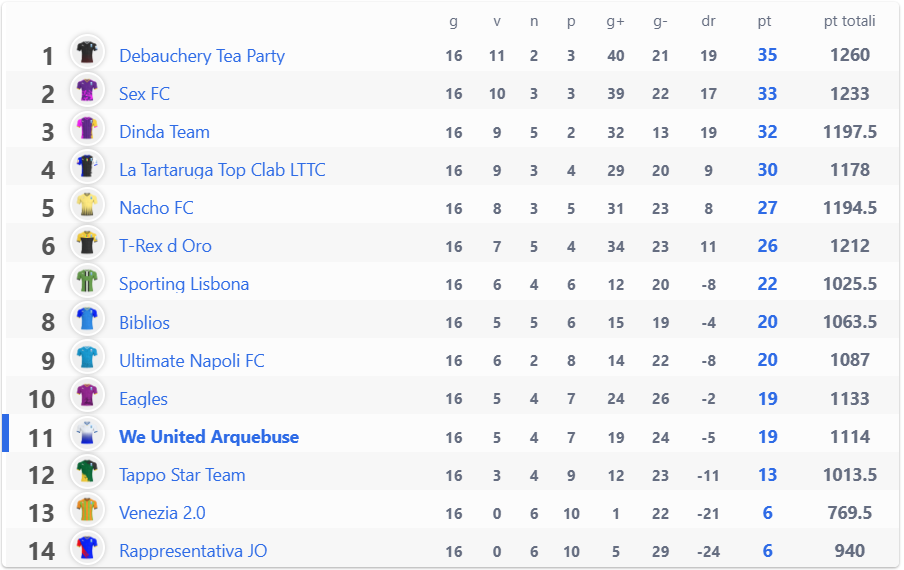This screenshot has width=904, height=570.
Task: Click We United Arquebuse white jersey icon
Action: click(87, 433)
